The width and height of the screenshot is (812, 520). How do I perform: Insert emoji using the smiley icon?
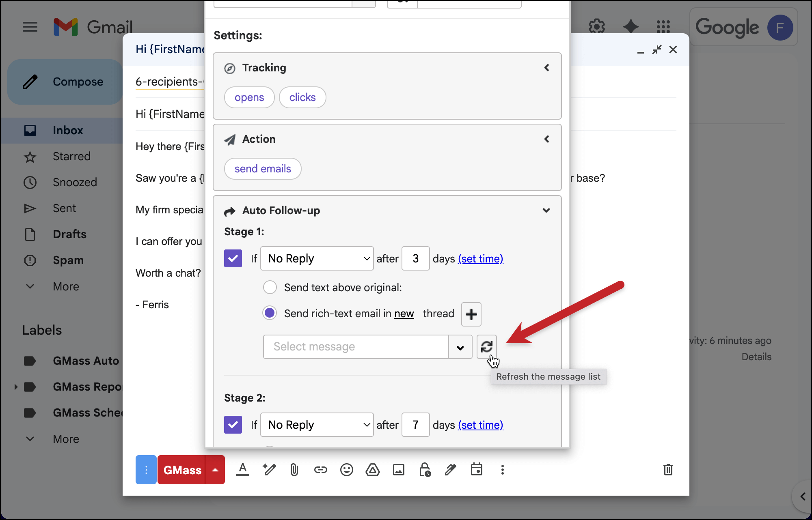(346, 470)
